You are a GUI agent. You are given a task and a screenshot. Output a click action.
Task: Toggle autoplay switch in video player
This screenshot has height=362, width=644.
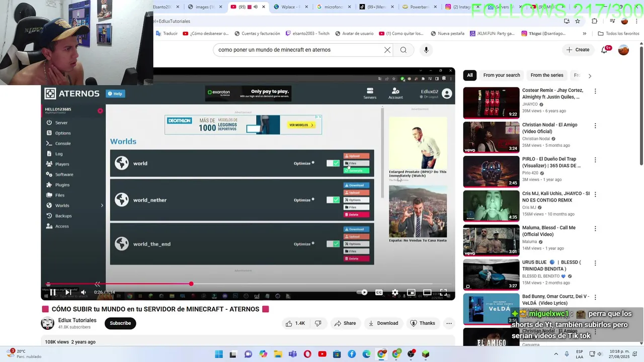362,292
